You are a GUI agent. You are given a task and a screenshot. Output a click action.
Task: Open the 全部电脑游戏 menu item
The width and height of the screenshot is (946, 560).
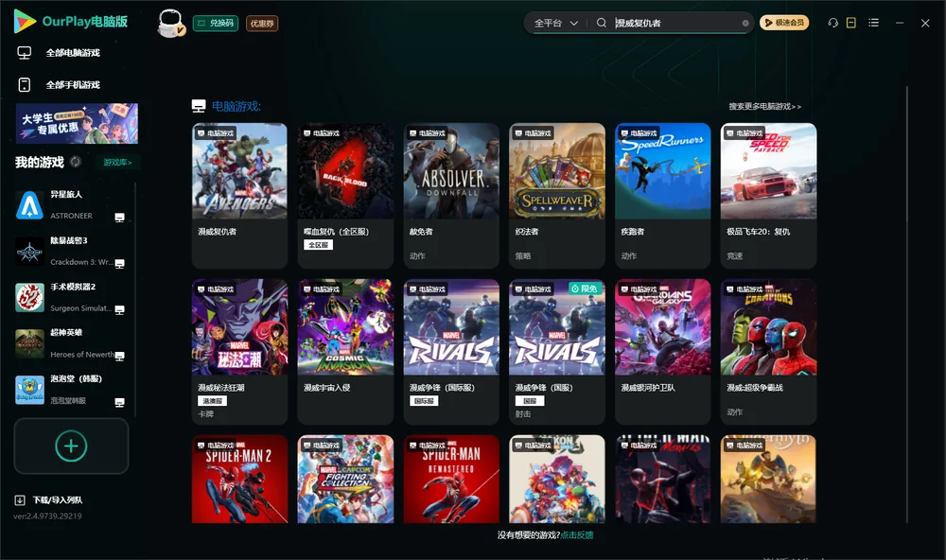point(73,53)
